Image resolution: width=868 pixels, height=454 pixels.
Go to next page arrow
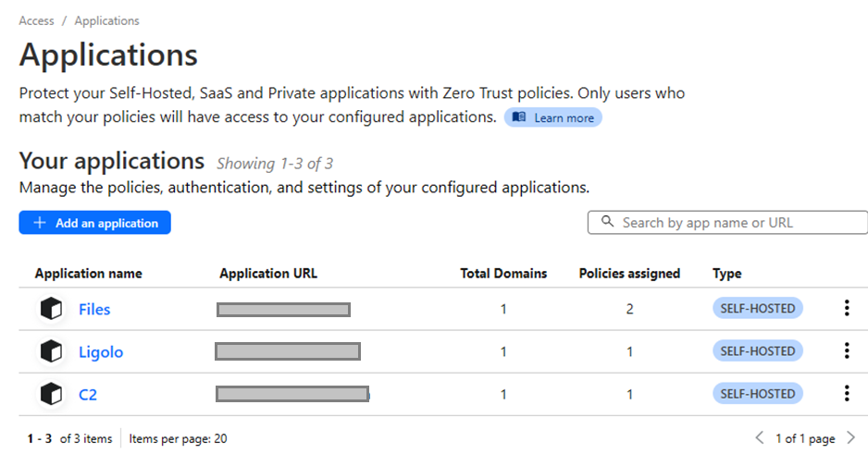tap(850, 438)
